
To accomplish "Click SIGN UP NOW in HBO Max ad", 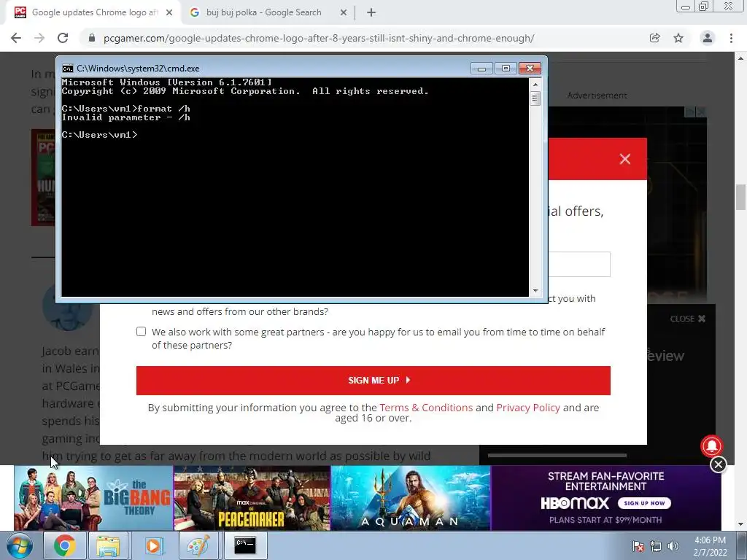I will (x=644, y=503).
